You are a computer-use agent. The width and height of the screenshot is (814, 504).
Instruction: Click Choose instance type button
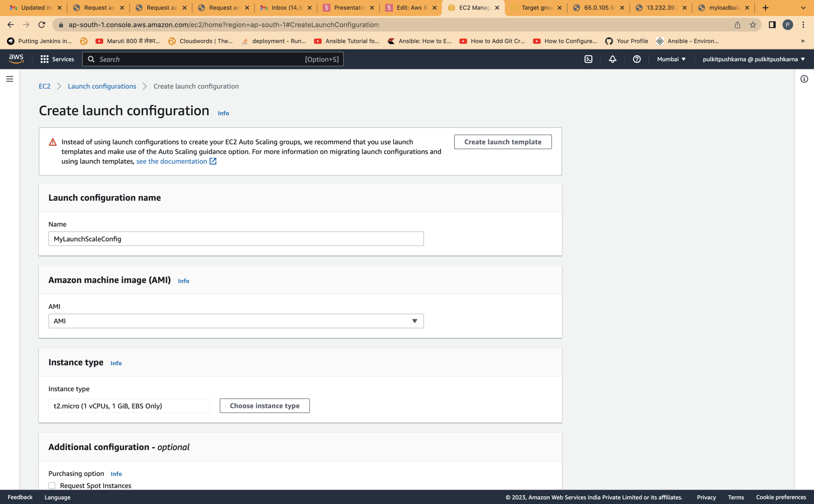coord(264,406)
